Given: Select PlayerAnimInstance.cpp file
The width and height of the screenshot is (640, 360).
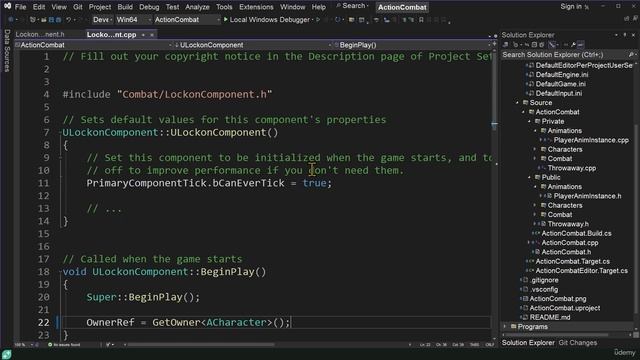Looking at the screenshot, I should tap(591, 140).
